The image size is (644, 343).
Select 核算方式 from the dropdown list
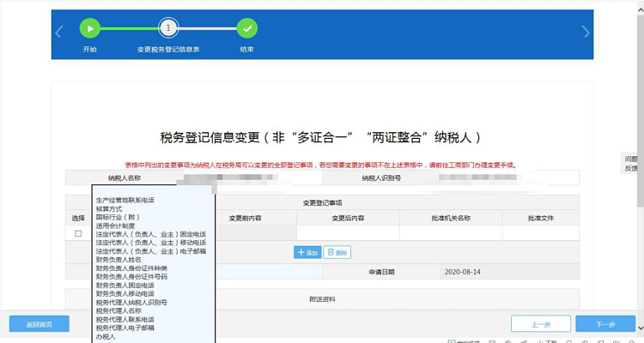pyautogui.click(x=109, y=209)
